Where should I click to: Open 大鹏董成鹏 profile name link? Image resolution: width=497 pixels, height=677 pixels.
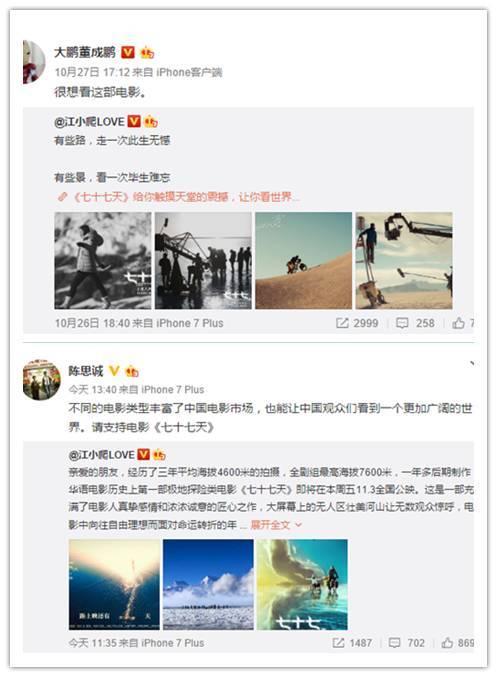click(85, 52)
